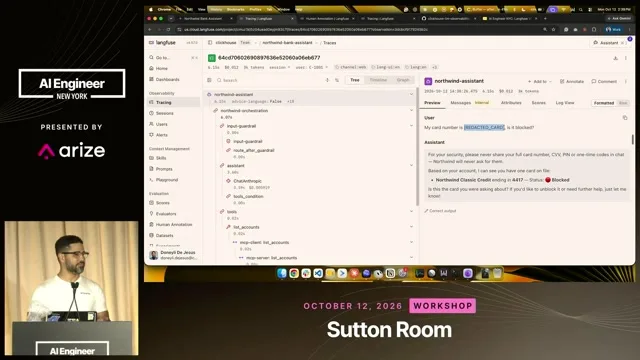
Task: Open Dashboards from the sidebar
Action: point(167,80)
